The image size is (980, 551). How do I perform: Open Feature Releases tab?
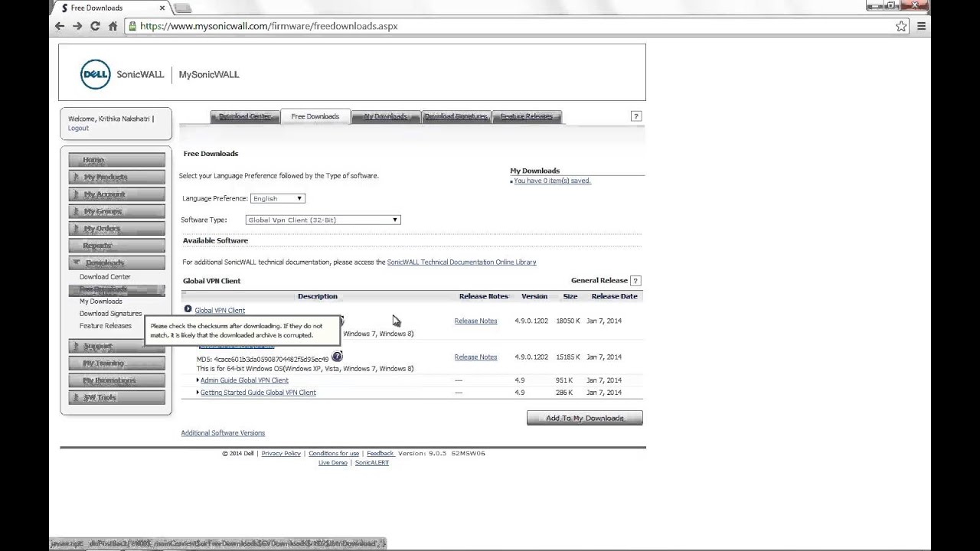pos(527,116)
